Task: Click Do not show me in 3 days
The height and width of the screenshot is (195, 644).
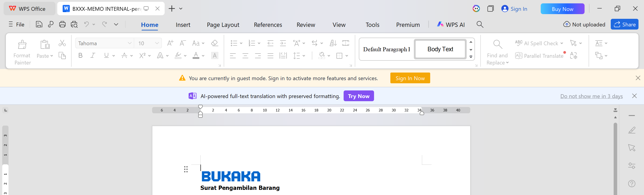Action: coord(591,96)
